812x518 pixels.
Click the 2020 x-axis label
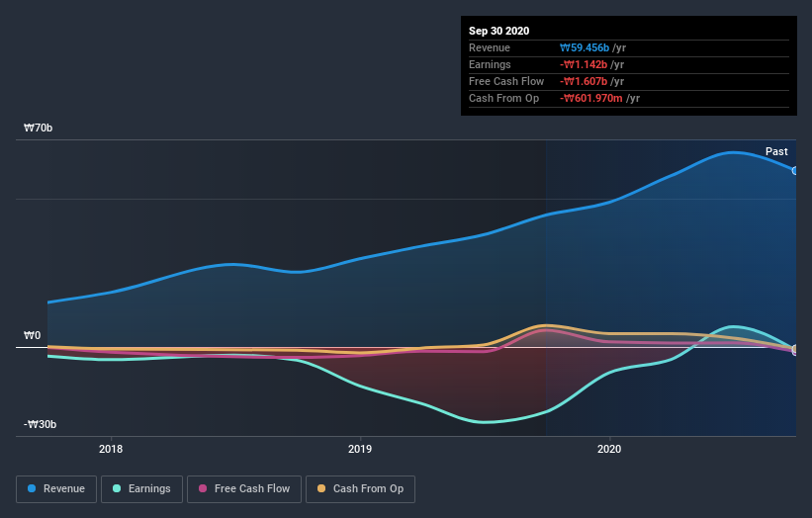pos(609,449)
